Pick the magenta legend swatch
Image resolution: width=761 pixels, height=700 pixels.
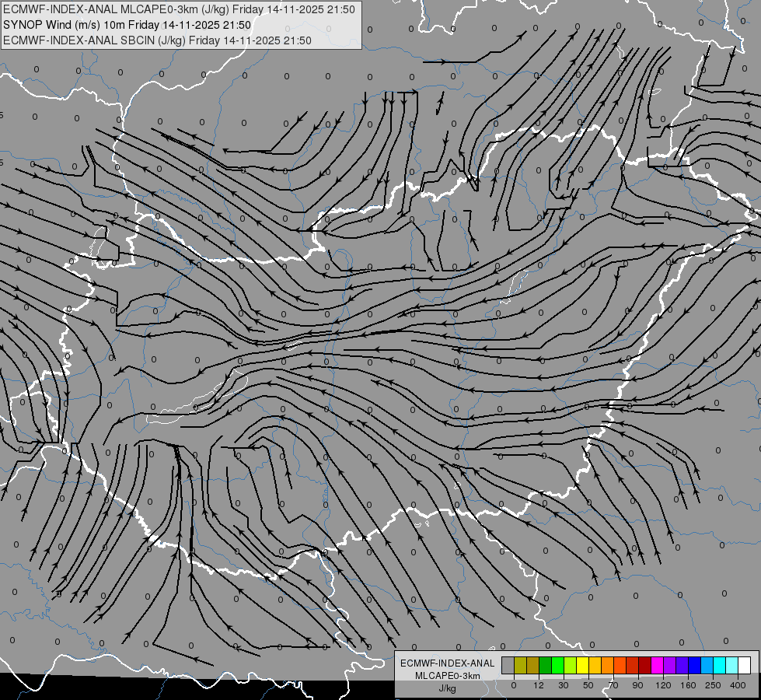click(x=658, y=665)
